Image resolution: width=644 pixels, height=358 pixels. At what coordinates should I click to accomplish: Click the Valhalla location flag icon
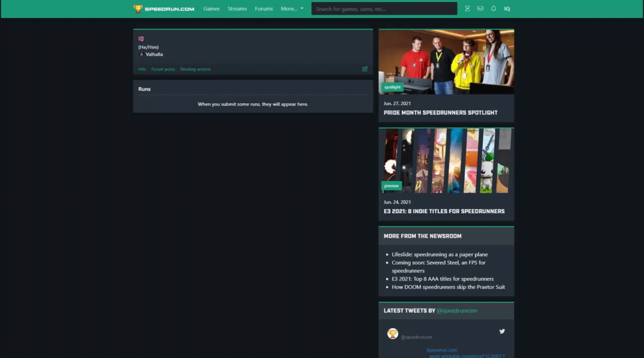[x=141, y=54]
